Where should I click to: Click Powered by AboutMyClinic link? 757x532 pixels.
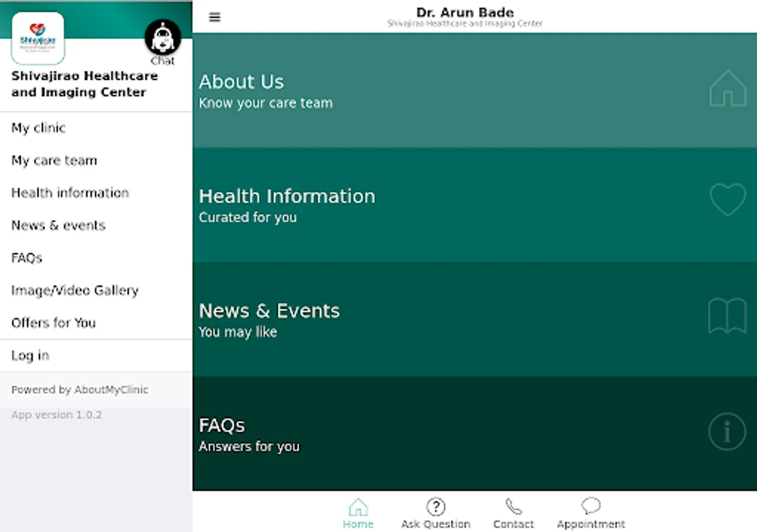pyautogui.click(x=80, y=390)
